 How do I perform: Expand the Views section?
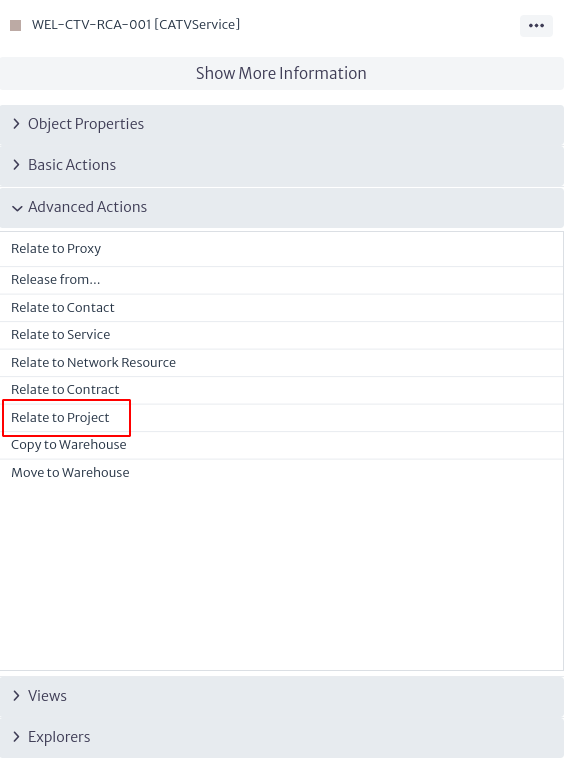[x=282, y=696]
